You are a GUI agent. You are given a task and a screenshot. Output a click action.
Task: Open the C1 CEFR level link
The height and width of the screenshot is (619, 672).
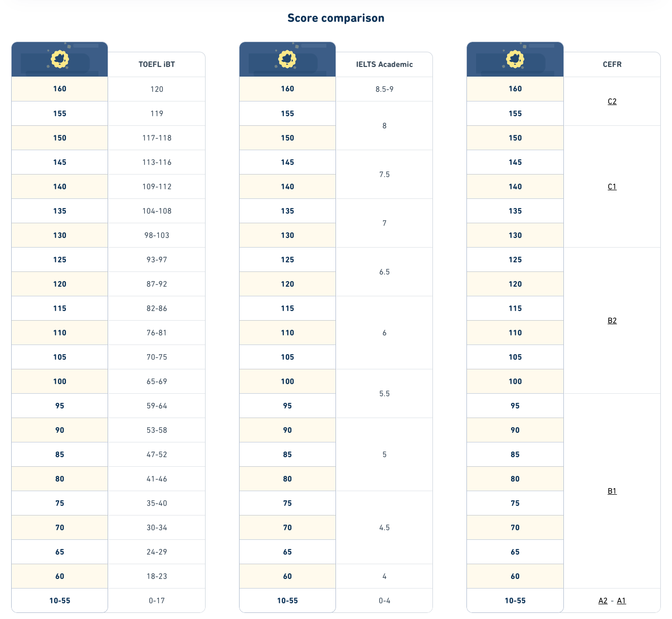pos(612,187)
